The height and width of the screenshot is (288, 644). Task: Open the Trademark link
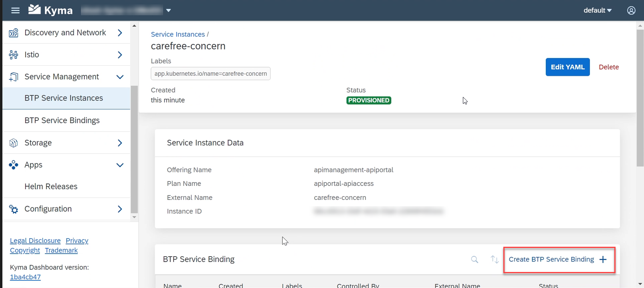[61, 250]
